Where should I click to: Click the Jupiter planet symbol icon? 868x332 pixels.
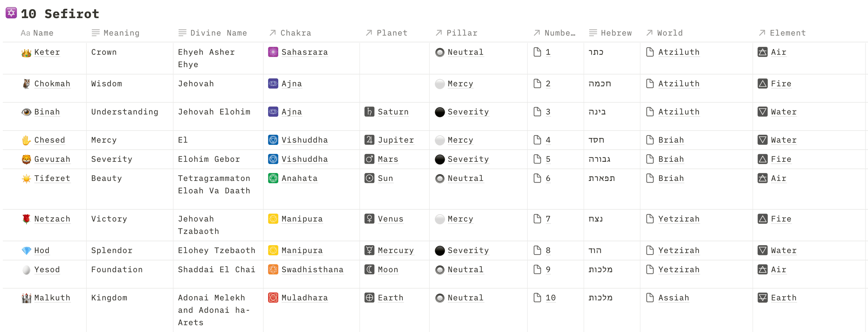tap(369, 140)
